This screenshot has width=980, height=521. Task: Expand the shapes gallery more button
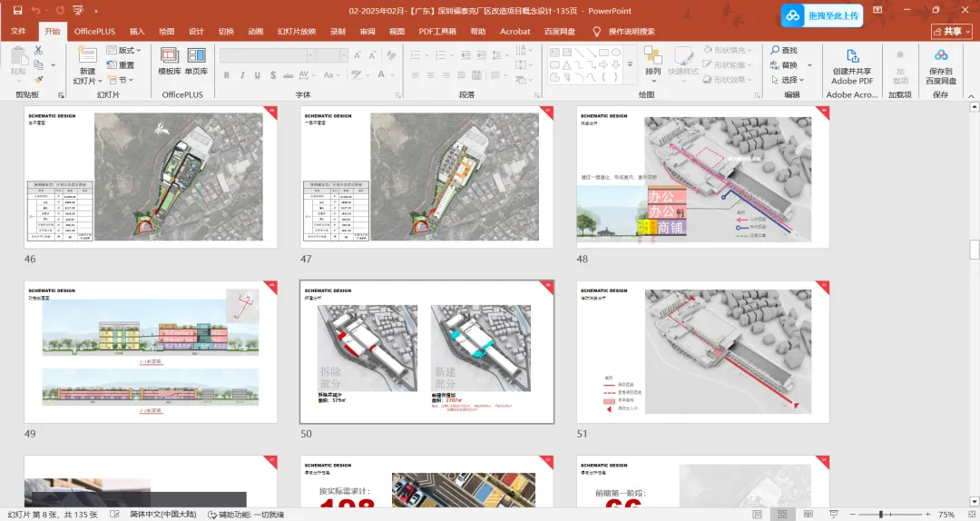click(630, 64)
